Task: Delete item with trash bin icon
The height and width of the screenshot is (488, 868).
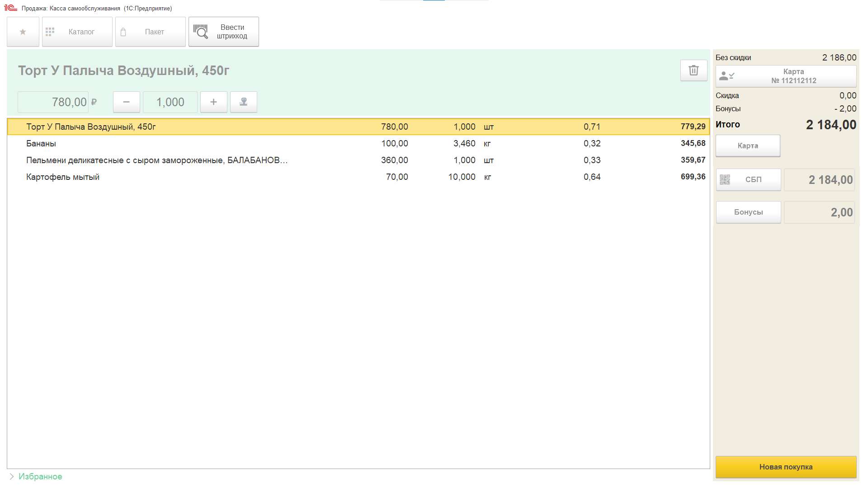Action: 693,70
